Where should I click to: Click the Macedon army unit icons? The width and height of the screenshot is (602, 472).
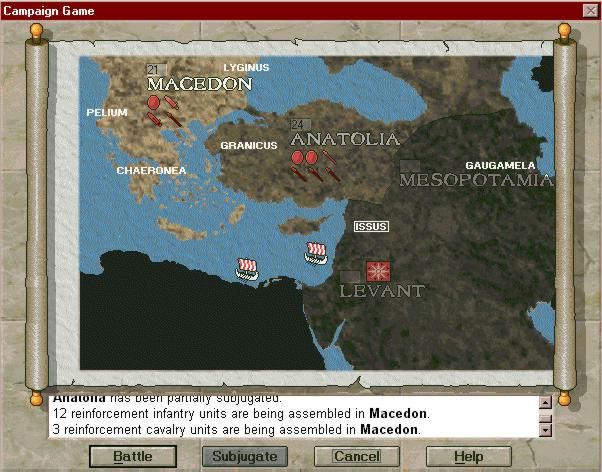tap(164, 109)
